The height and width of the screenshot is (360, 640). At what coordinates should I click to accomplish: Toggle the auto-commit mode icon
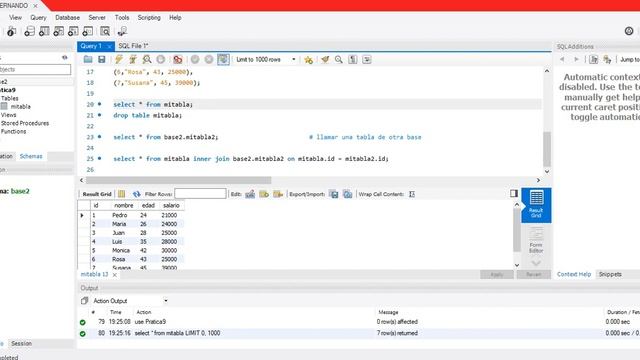click(223, 60)
